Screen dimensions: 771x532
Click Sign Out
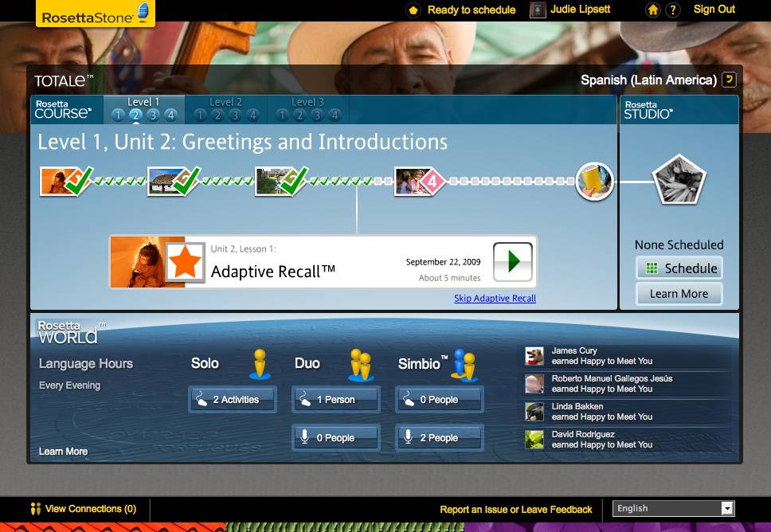tap(714, 10)
